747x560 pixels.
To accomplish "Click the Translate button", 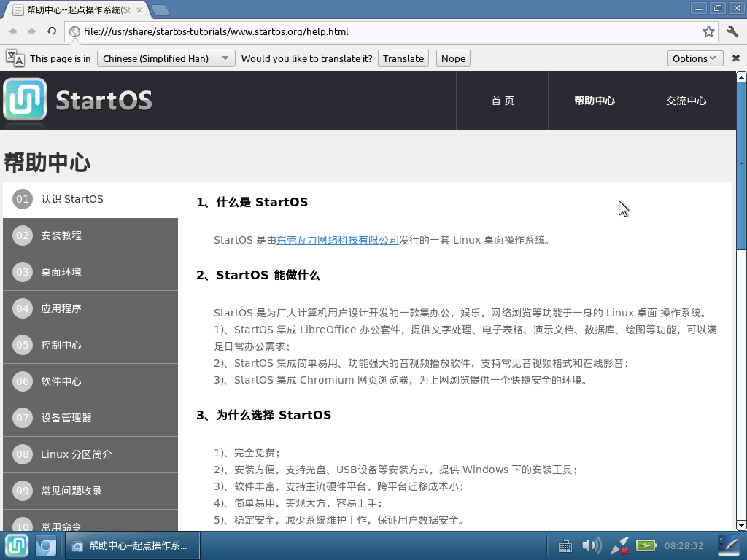I will click(x=403, y=58).
